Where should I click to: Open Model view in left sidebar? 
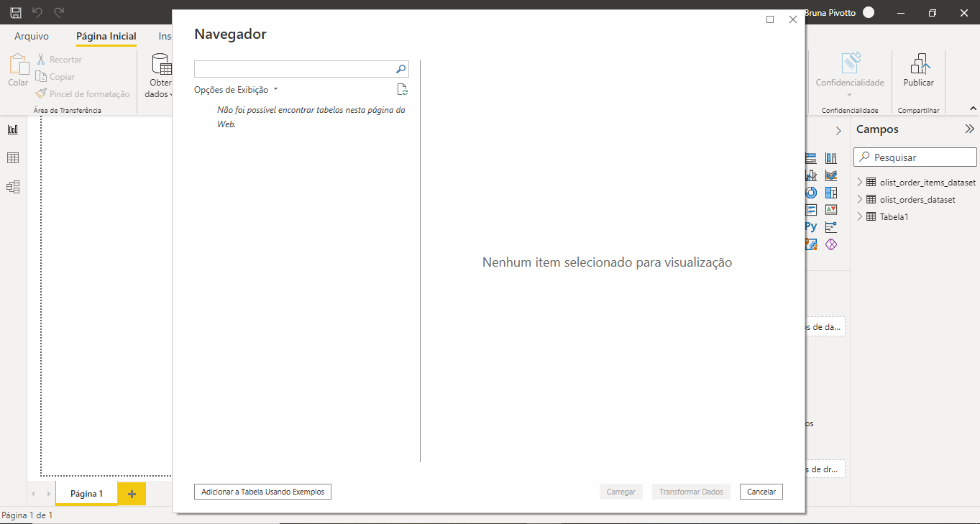13,187
